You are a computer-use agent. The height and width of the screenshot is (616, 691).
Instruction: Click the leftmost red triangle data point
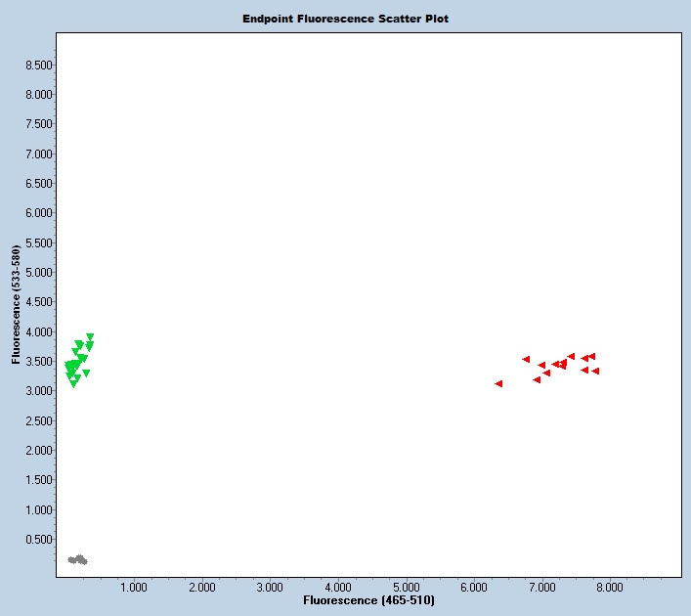pyautogui.click(x=498, y=383)
